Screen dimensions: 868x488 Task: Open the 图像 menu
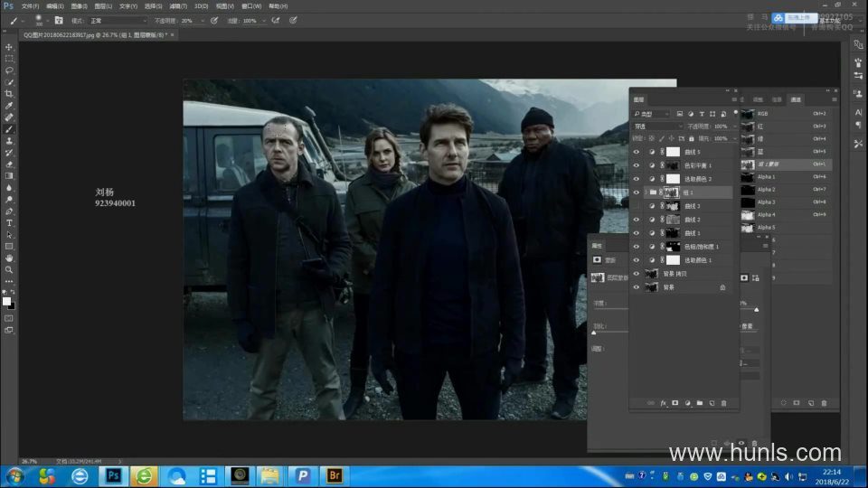(x=79, y=5)
